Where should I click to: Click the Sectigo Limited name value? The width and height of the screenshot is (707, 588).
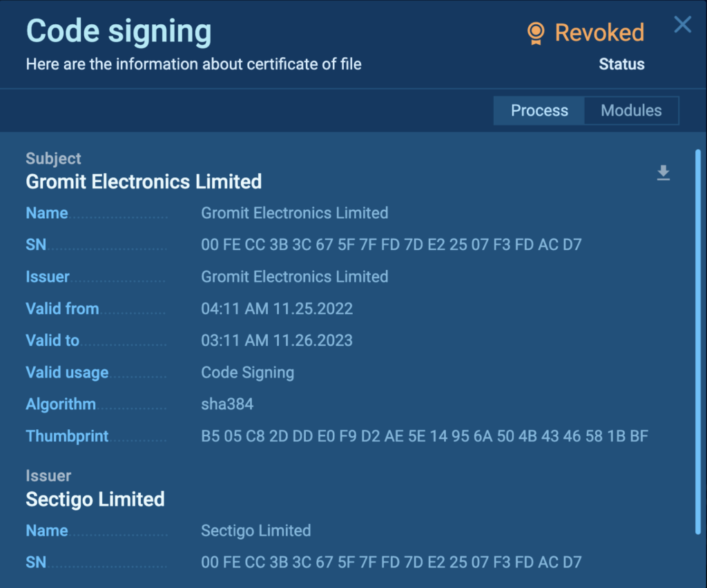point(255,531)
